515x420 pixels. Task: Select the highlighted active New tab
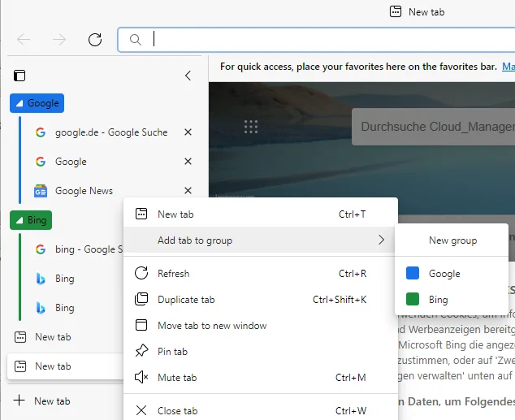pyautogui.click(x=66, y=366)
